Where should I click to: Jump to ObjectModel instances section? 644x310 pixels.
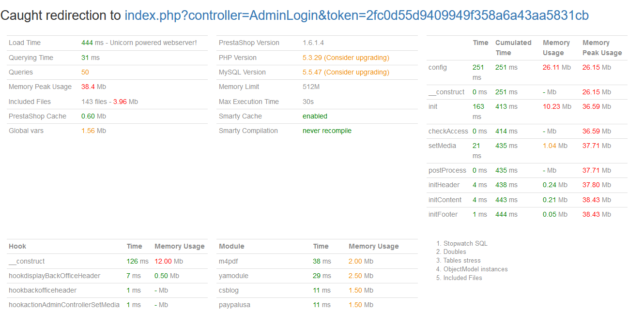[x=475, y=269]
